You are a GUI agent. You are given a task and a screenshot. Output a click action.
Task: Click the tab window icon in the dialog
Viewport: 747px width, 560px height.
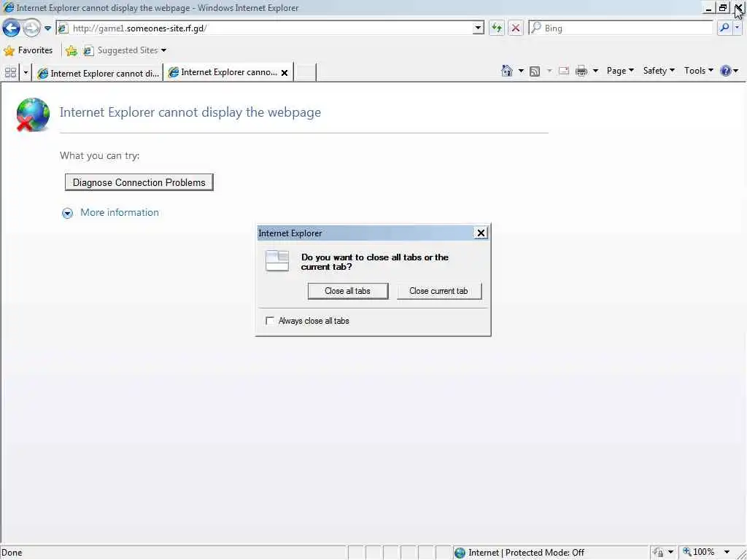point(277,260)
